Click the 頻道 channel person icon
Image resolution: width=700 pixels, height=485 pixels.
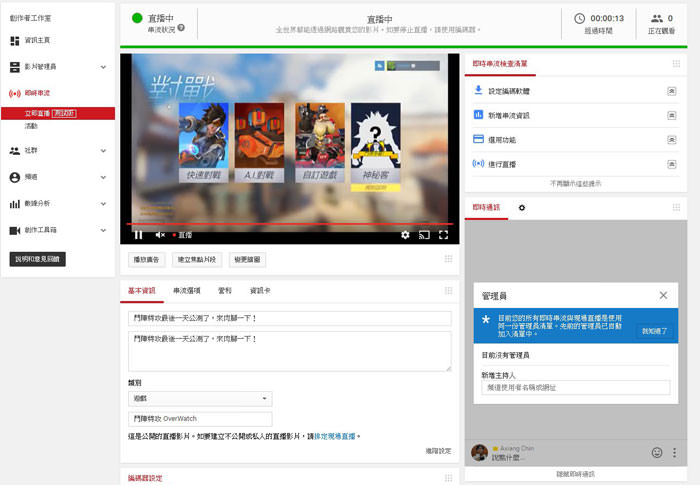[x=15, y=177]
